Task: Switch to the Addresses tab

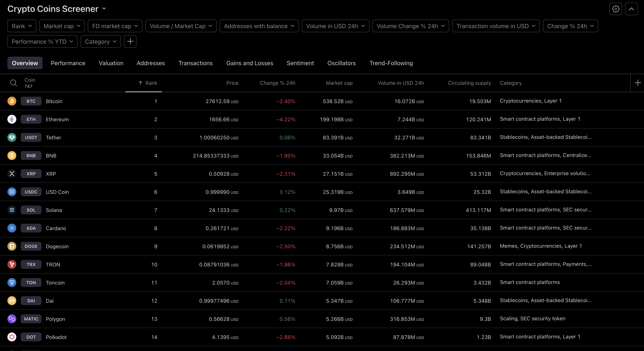Action: click(151, 63)
